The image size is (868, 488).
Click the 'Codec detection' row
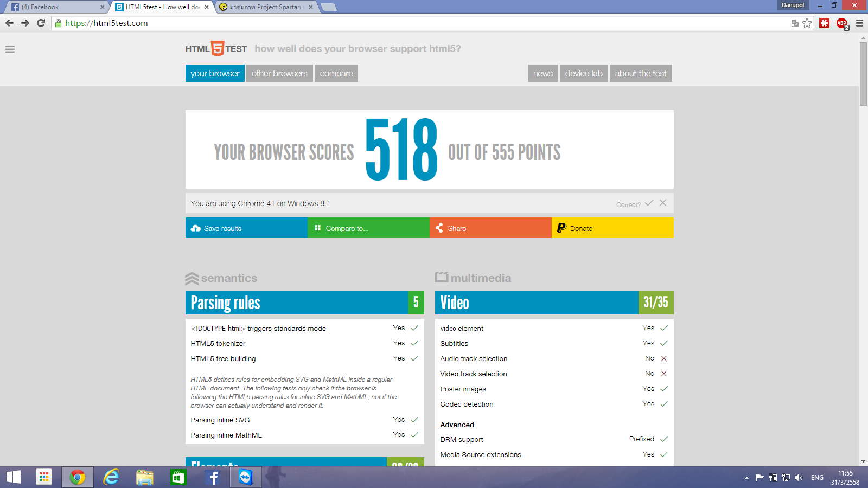pos(554,404)
